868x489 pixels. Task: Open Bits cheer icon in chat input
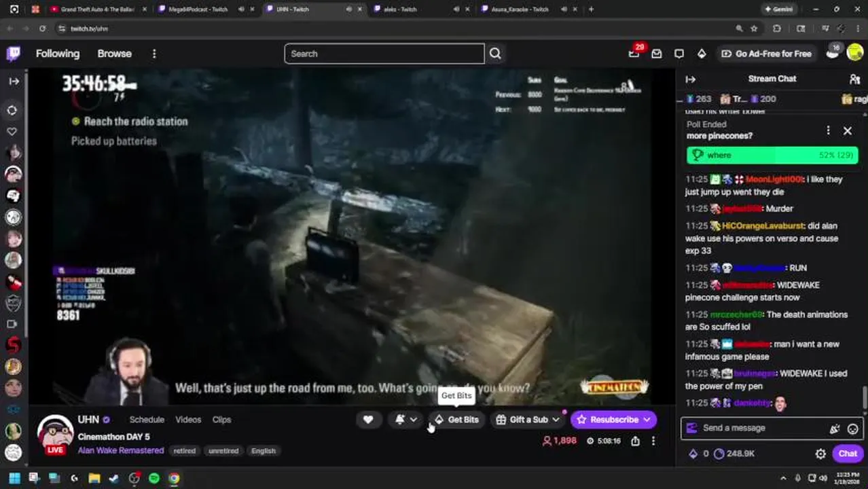(835, 429)
